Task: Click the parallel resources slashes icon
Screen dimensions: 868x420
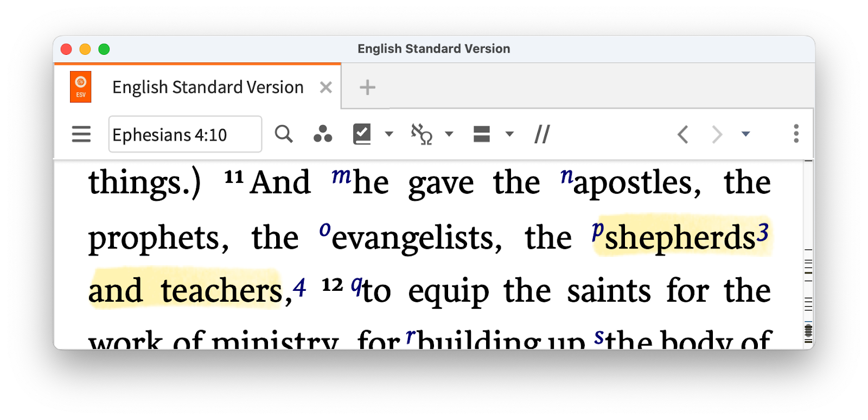Action: click(x=542, y=134)
